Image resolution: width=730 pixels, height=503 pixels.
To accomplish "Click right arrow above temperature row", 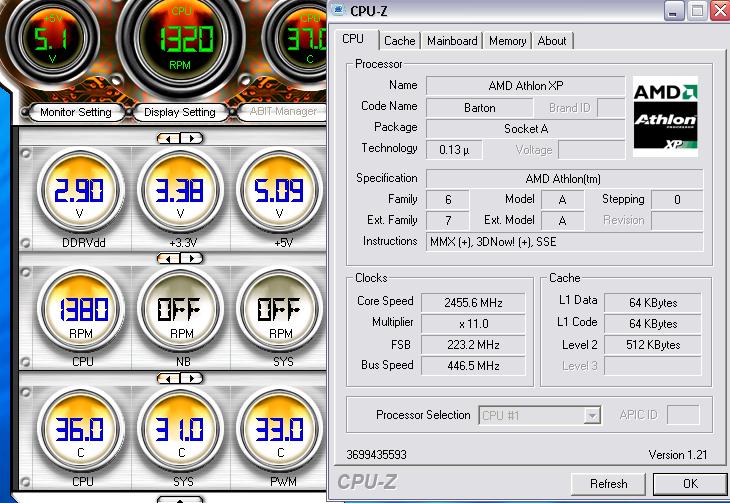I will click(x=191, y=378).
